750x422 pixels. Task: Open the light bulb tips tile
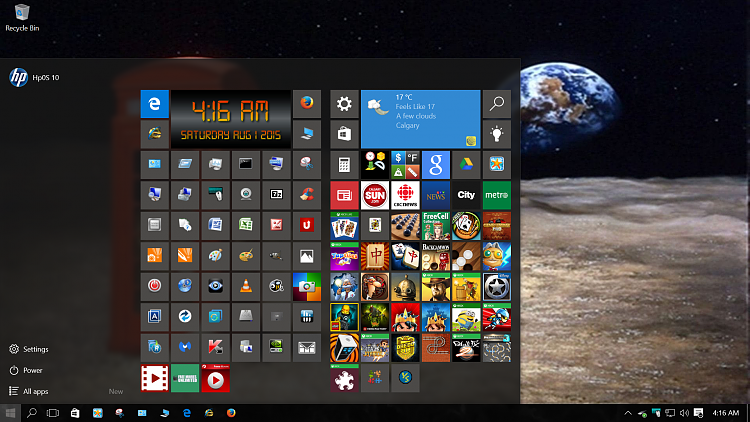click(496, 134)
